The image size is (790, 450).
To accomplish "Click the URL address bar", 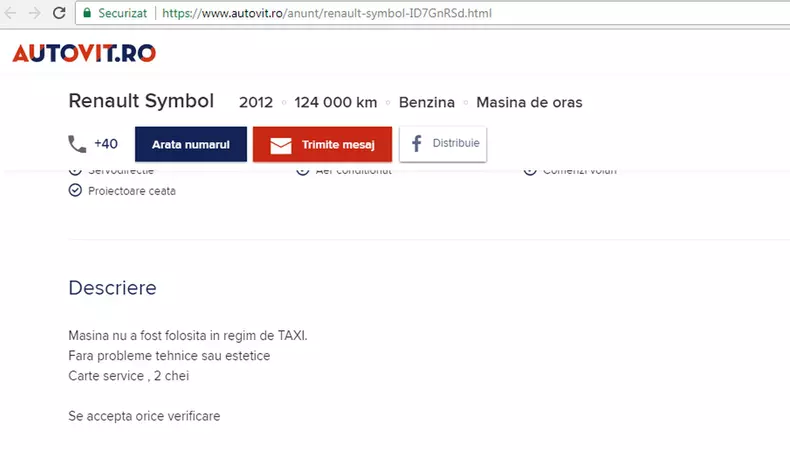I will click(x=432, y=13).
